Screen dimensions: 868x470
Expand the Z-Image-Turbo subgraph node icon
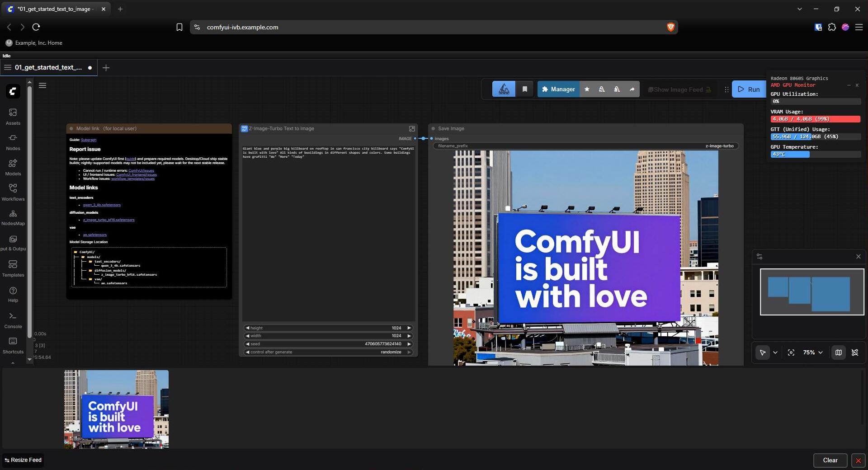tap(412, 129)
